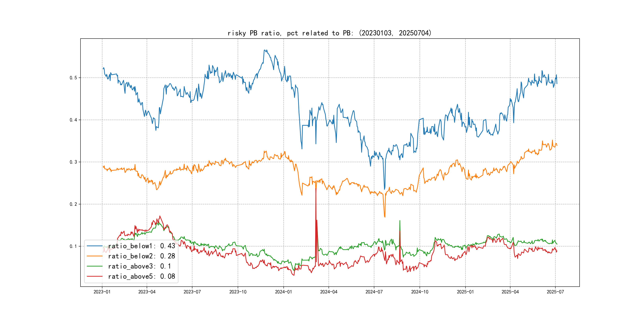The image size is (644, 322).
Task: Click the 0.5 y-axis tick label
Action: [x=73, y=78]
